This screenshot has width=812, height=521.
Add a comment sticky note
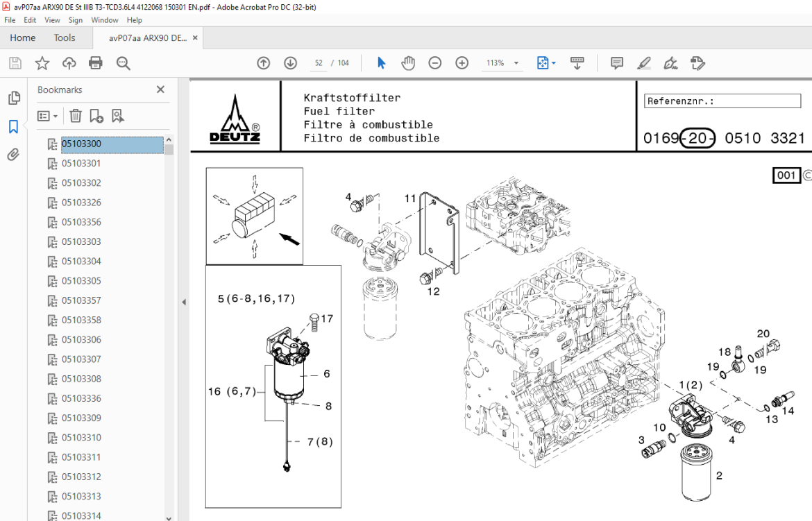(617, 63)
